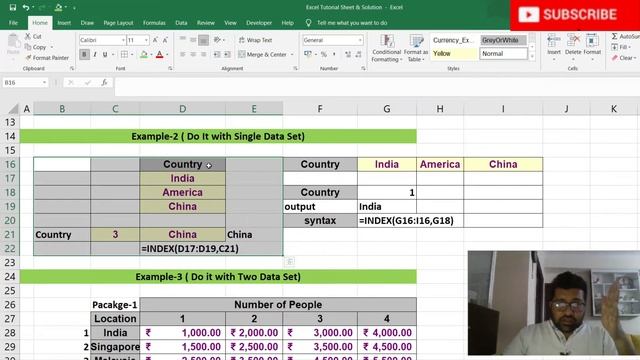Switch to the Insert tab
640x360 pixels.
tap(64, 23)
